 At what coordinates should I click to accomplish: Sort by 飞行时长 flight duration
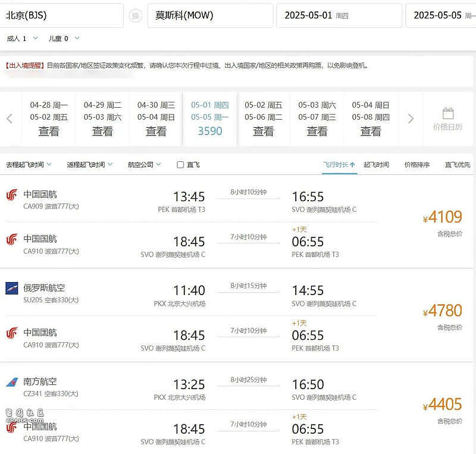[x=339, y=165]
